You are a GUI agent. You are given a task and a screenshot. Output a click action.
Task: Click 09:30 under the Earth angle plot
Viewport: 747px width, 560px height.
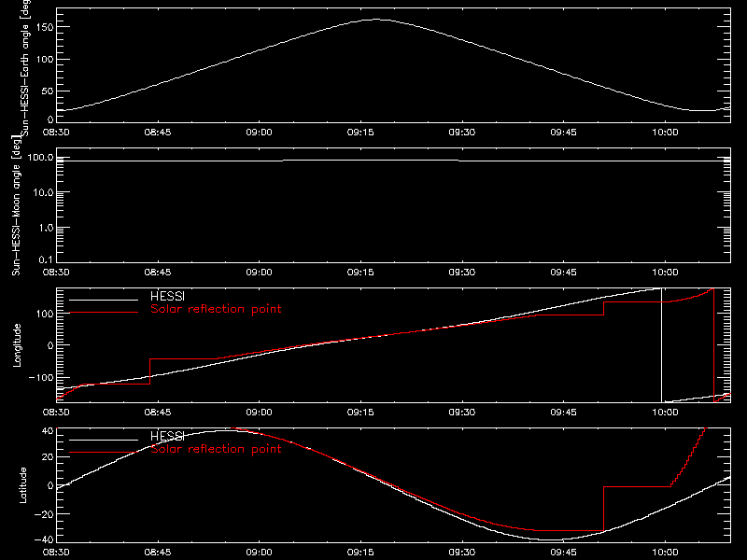461,132
